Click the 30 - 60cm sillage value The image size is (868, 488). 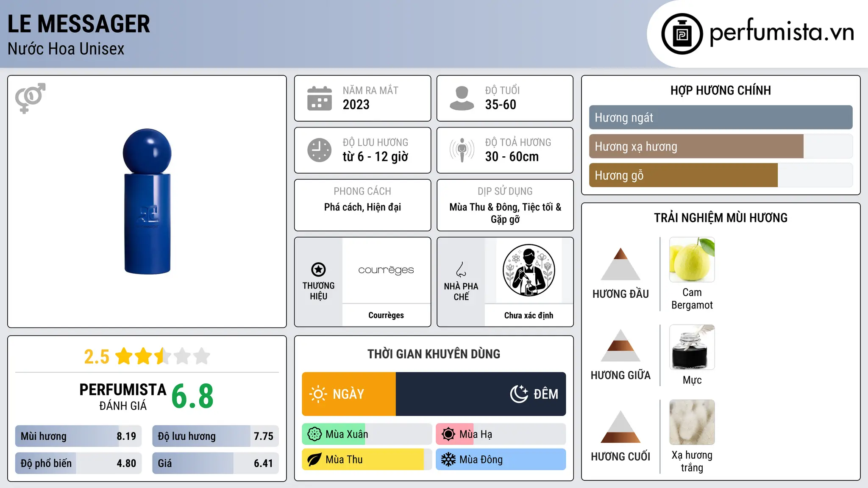coord(512,157)
